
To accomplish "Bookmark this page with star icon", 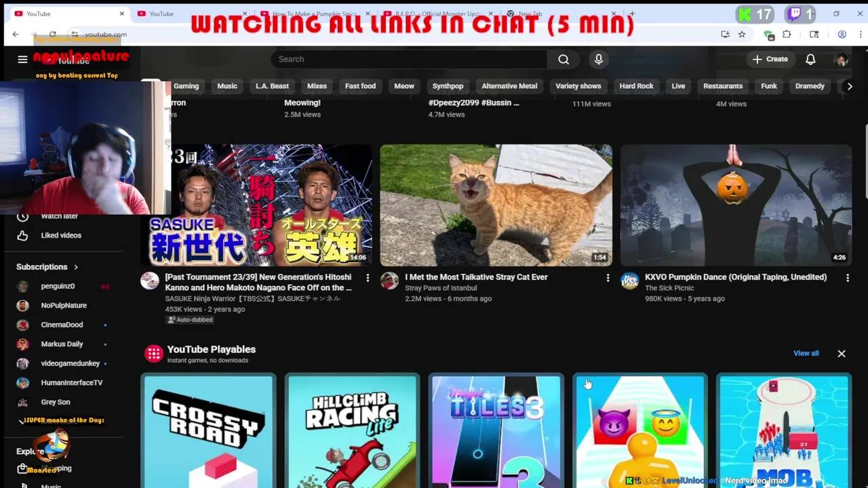I will tap(742, 35).
